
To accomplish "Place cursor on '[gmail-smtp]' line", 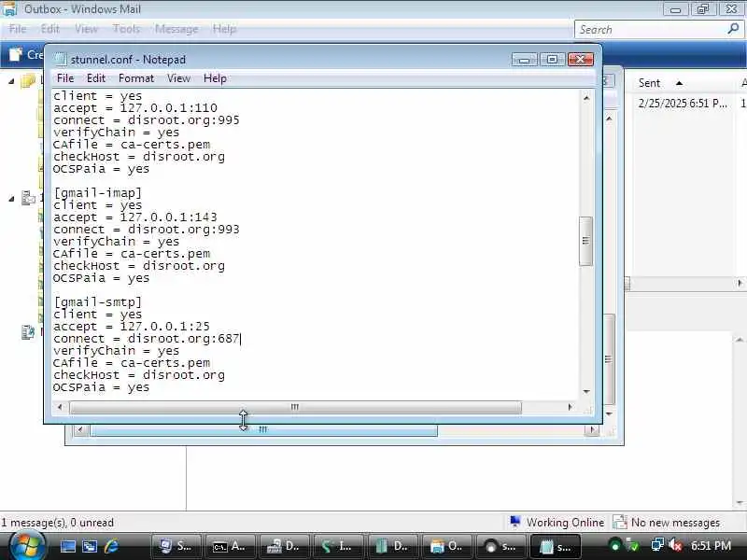I will coord(98,301).
